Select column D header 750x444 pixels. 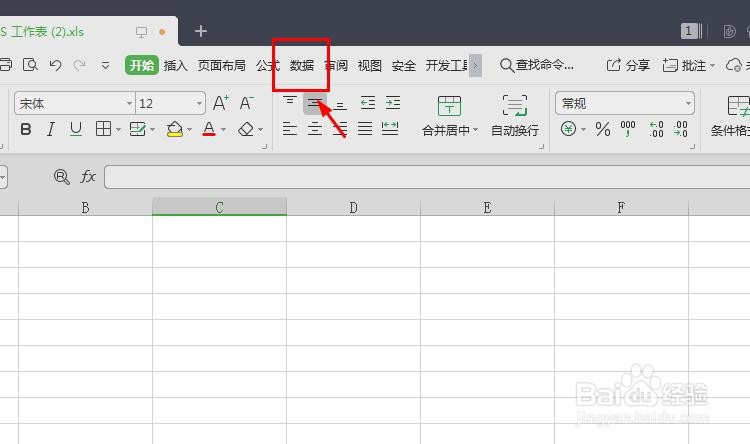[x=353, y=207]
